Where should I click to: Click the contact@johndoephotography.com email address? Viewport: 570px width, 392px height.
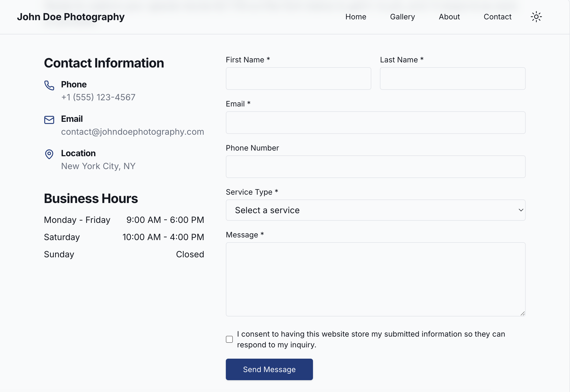point(132,132)
